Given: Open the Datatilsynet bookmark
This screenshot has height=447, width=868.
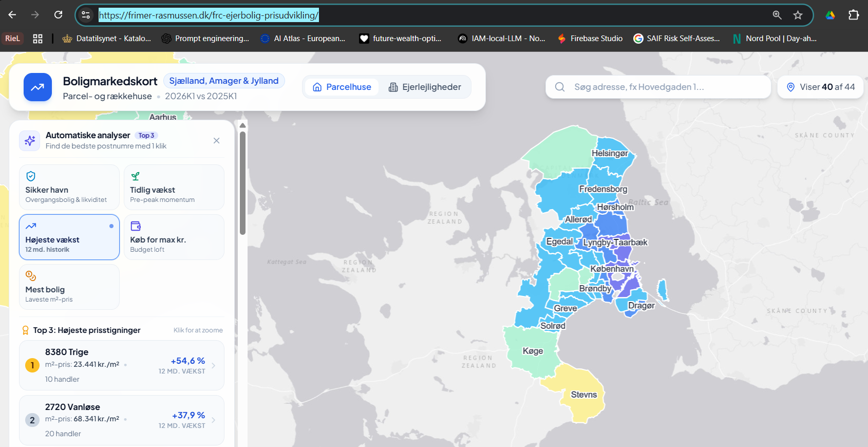Looking at the screenshot, I should pyautogui.click(x=107, y=39).
